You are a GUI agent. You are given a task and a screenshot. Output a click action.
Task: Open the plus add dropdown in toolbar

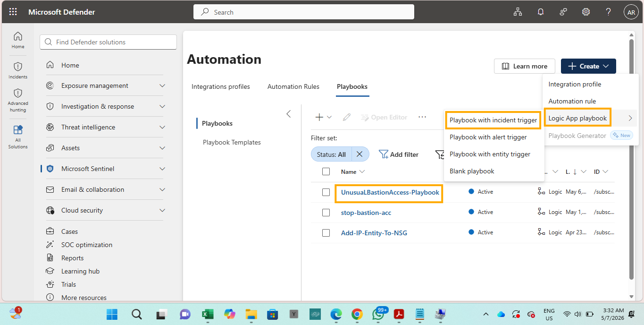323,117
